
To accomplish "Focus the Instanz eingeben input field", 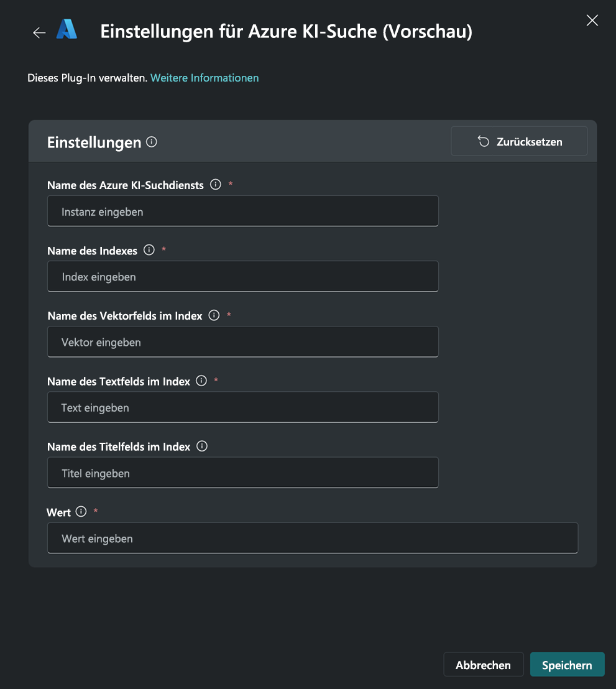I will (x=242, y=211).
